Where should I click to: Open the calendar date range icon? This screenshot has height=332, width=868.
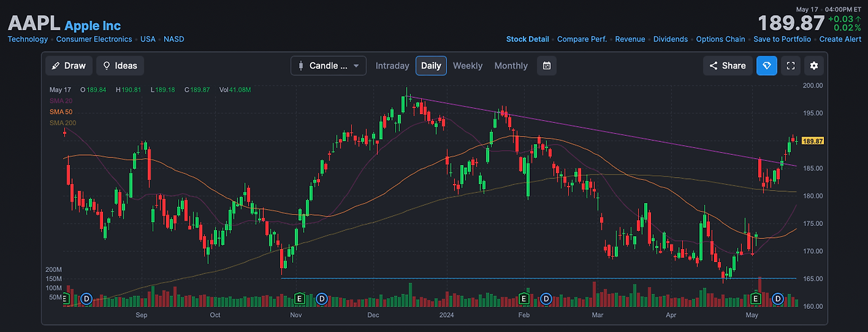coord(547,66)
